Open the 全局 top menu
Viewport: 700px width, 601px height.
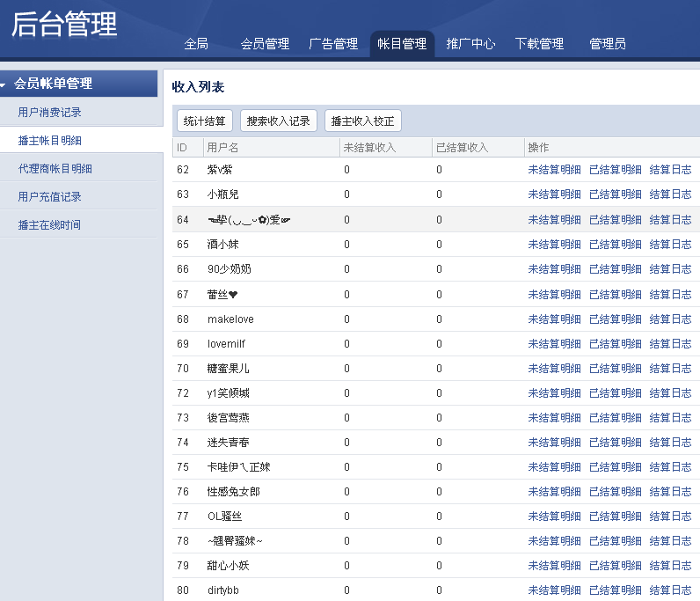(196, 44)
